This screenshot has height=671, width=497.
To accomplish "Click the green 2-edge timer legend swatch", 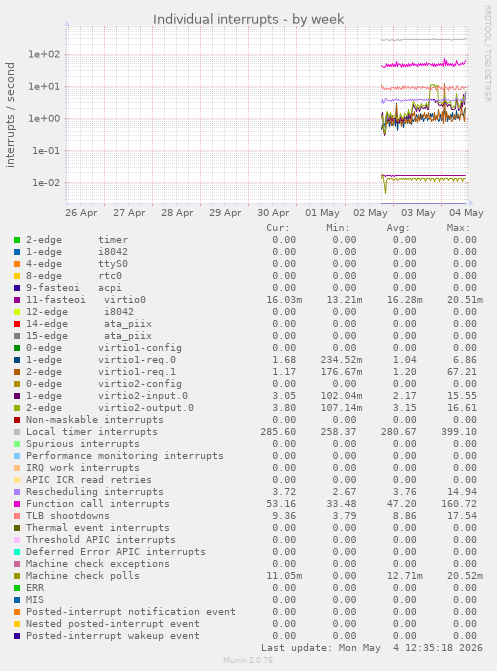I will tap(17, 240).
